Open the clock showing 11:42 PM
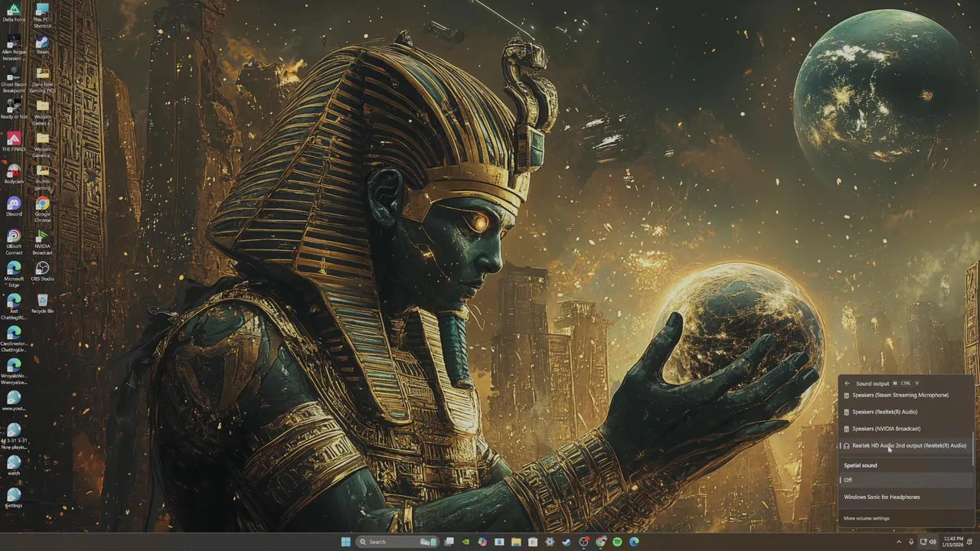Viewport: 980px width, 551px height. (954, 542)
